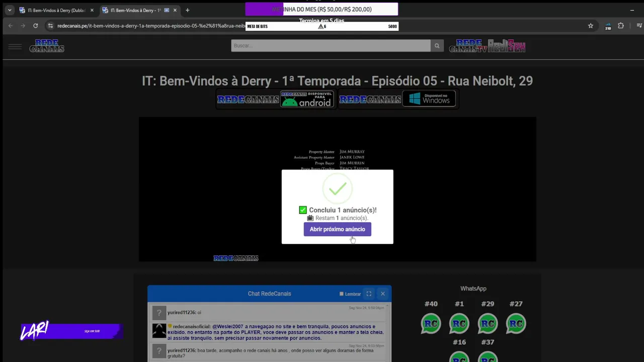Screen dimensions: 644x362
Task: Open the RediSex logo link
Action: click(506, 46)
